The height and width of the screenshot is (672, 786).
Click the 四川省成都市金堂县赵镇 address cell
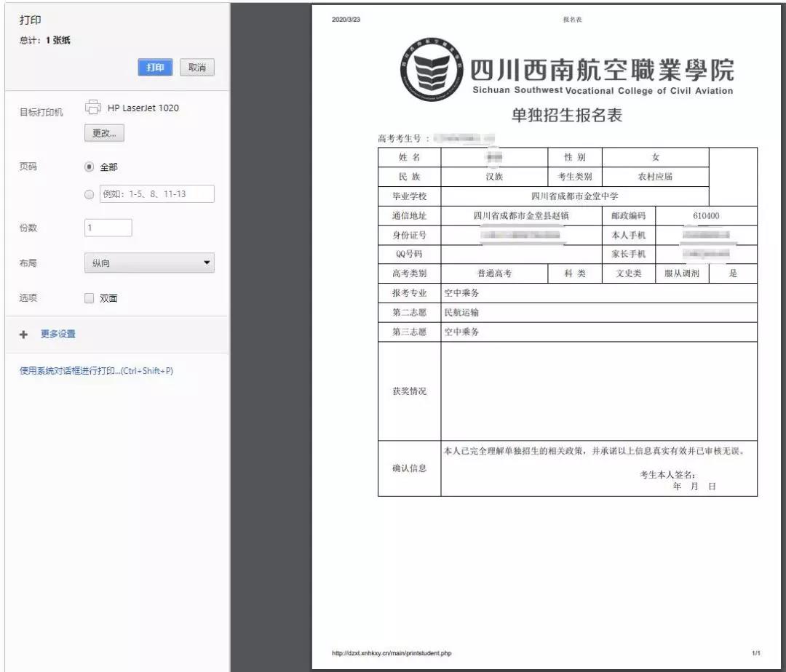click(x=521, y=216)
